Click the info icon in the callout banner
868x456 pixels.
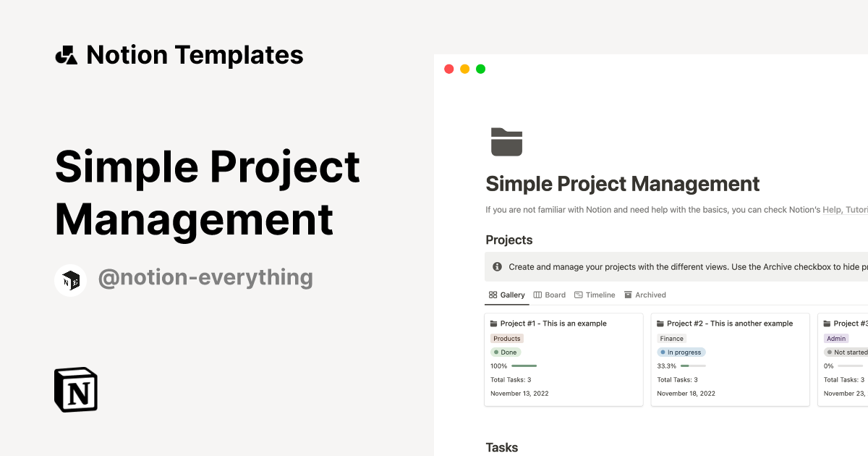(x=497, y=266)
